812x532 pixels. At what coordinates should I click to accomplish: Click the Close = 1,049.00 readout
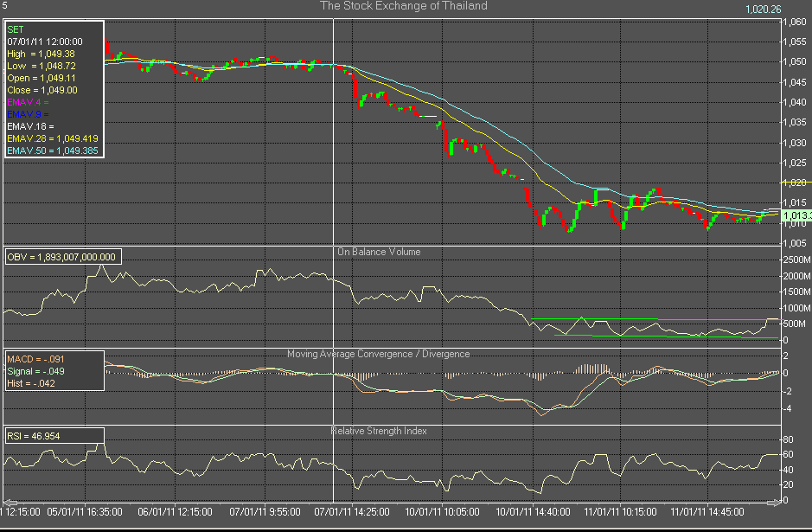pyautogui.click(x=42, y=90)
